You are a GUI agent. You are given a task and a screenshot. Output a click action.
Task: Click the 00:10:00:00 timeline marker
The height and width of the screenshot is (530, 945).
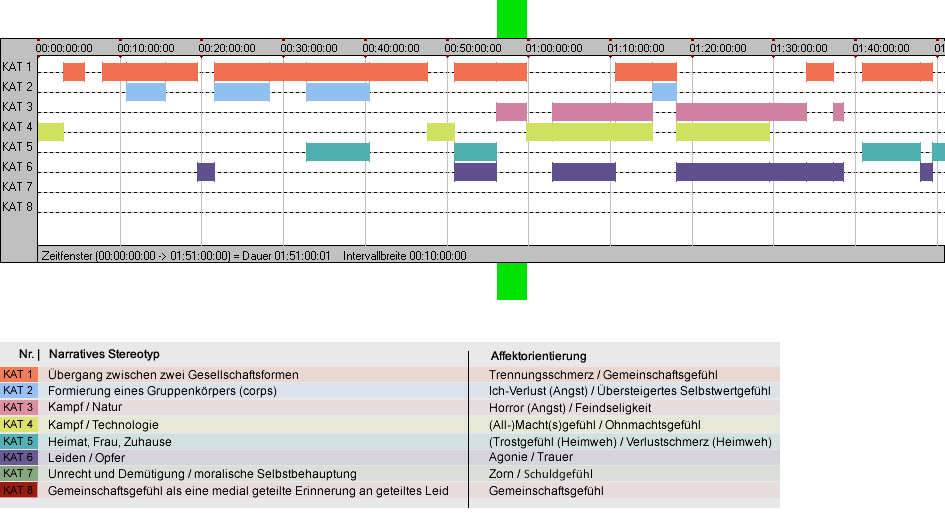(x=146, y=48)
